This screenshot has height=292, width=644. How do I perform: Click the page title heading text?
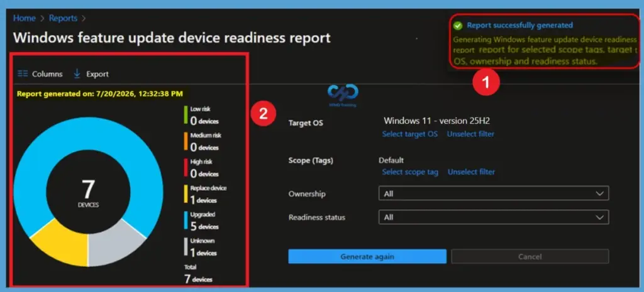pyautogui.click(x=172, y=38)
